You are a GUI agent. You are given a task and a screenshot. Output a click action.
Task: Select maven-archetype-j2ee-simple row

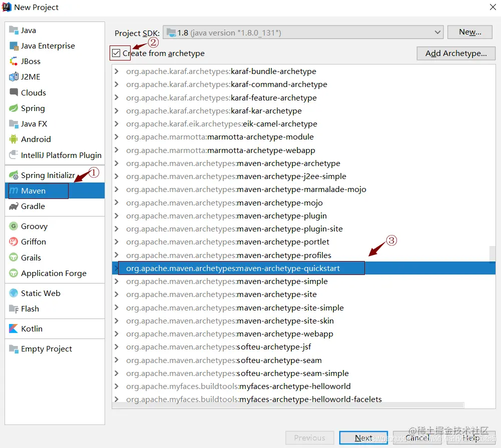303,176
